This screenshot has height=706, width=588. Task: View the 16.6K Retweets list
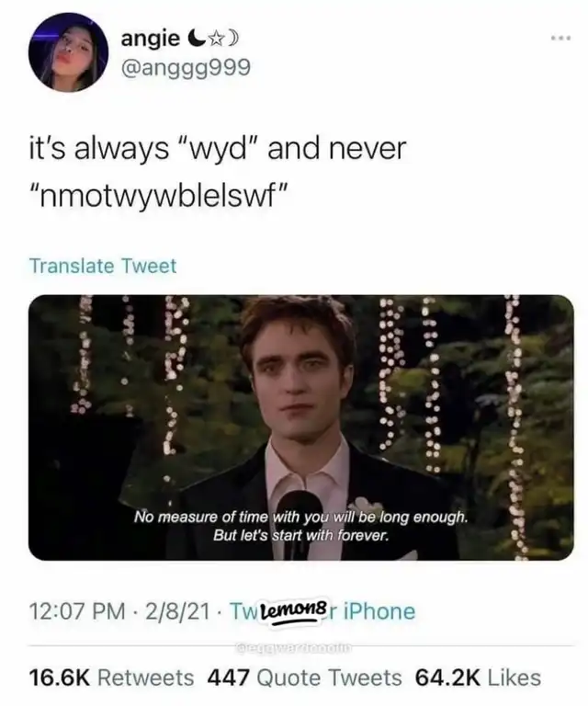pyautogui.click(x=111, y=678)
